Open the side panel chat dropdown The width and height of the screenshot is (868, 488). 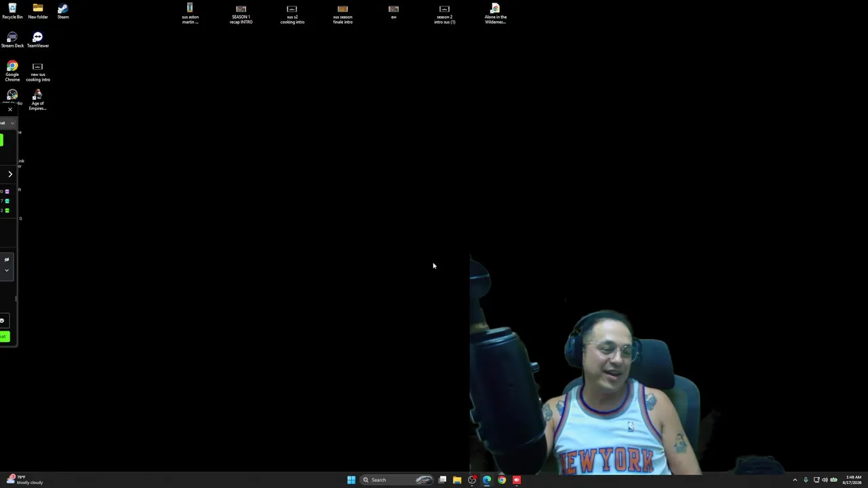click(12, 123)
